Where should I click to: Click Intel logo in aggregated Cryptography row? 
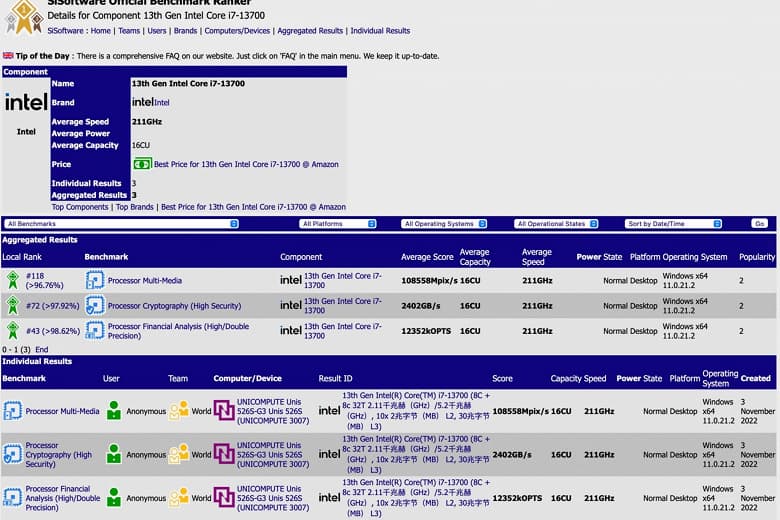pyautogui.click(x=291, y=306)
